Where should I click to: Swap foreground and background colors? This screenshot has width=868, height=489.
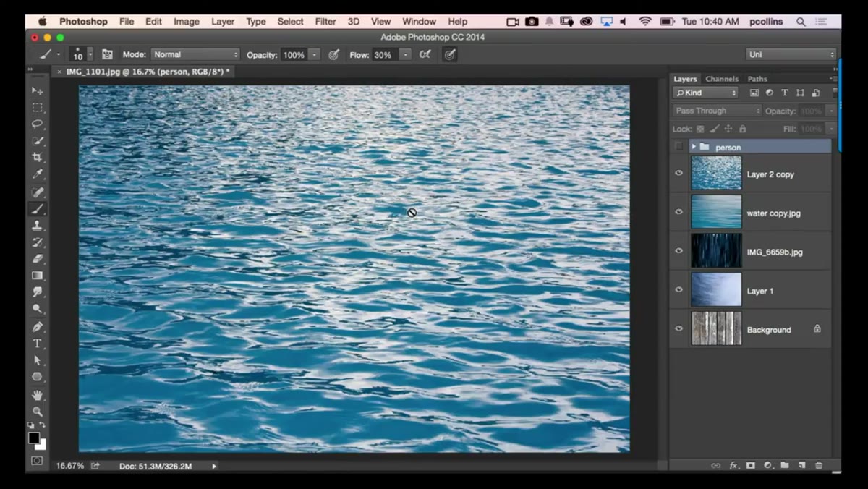pos(43,425)
